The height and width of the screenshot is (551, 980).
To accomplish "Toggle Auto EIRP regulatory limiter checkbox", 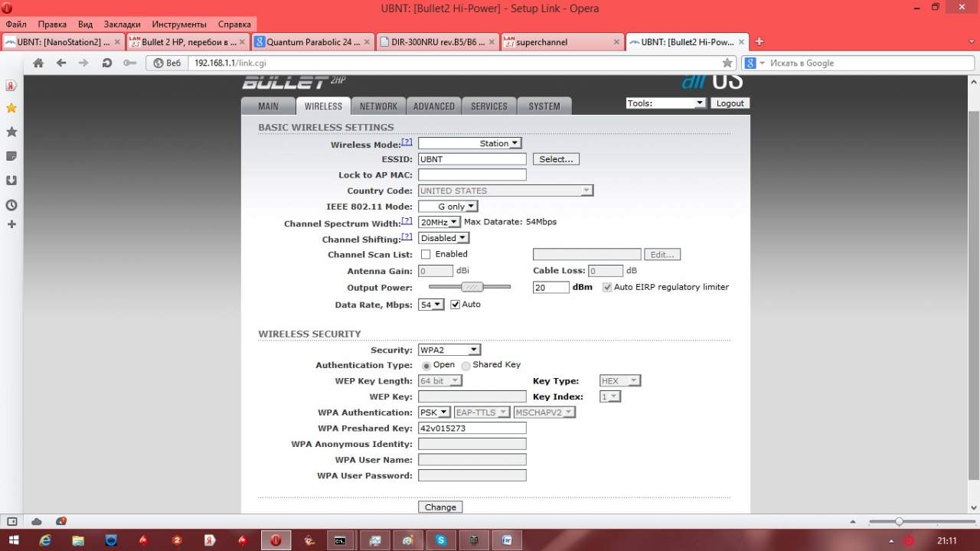I will 607,287.
